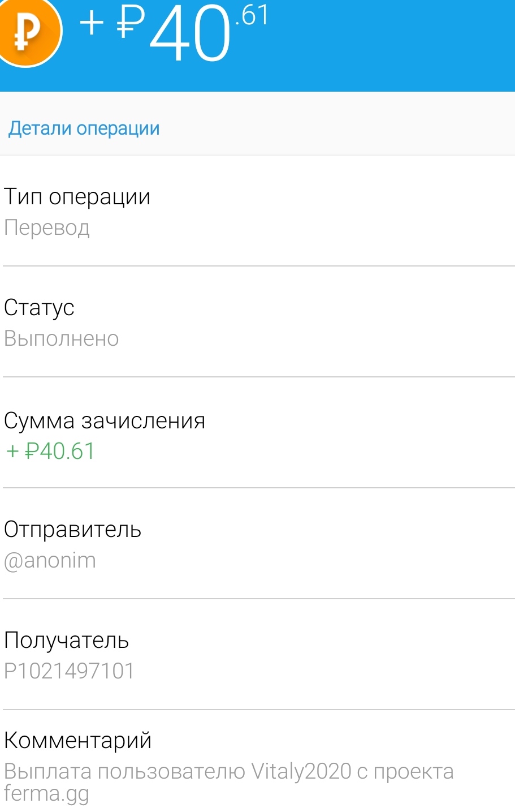Click the "Выплата пользователю" comment text
Screen dimensions: 515x812
click(124, 771)
